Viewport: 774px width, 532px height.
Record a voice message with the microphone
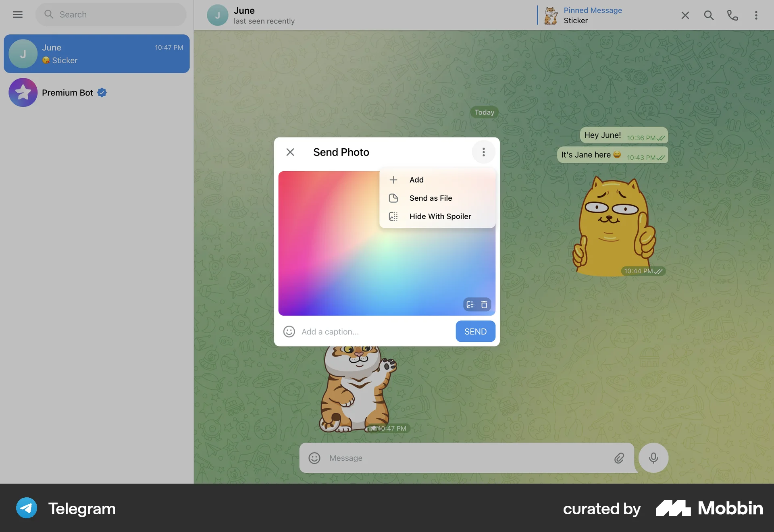click(653, 458)
